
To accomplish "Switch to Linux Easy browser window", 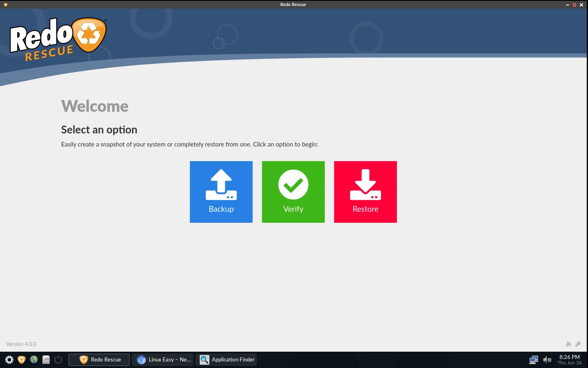I will tap(163, 359).
